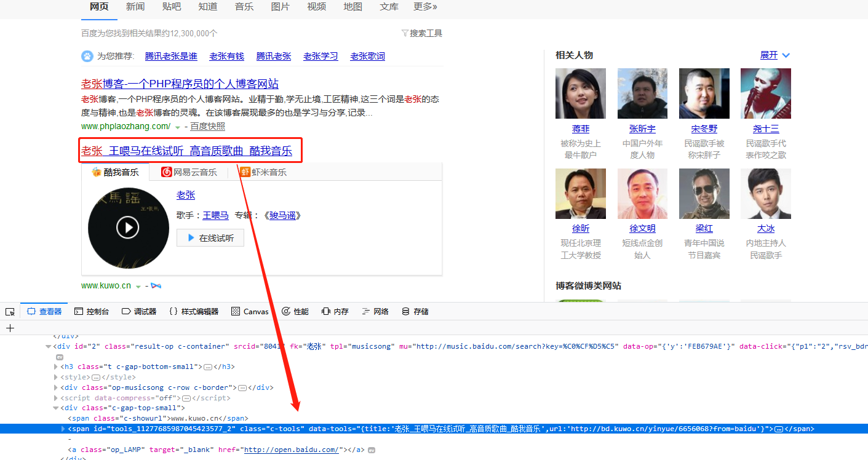The image size is (868, 460).
Task: Open the photo of 蒋菲
Action: [581, 93]
